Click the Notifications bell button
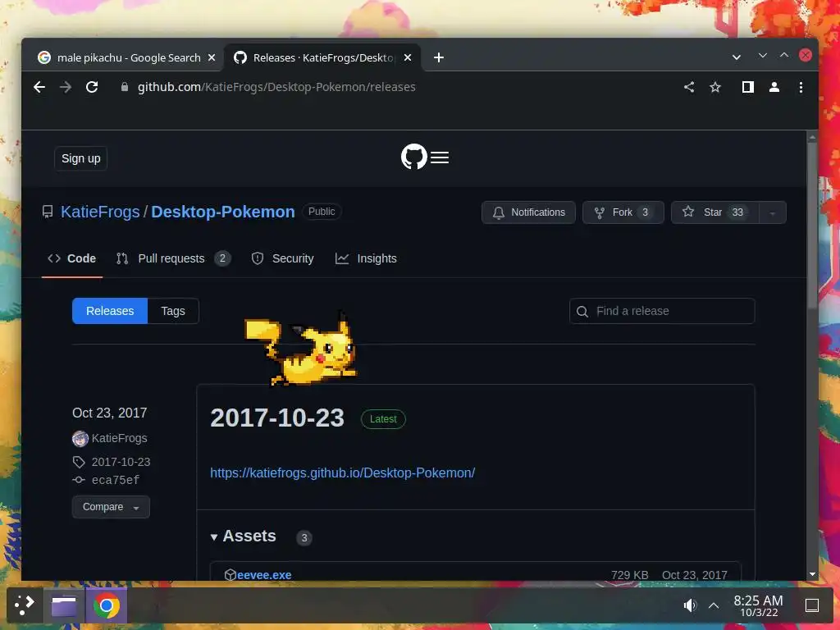Viewport: 840px width, 630px height. [529, 212]
